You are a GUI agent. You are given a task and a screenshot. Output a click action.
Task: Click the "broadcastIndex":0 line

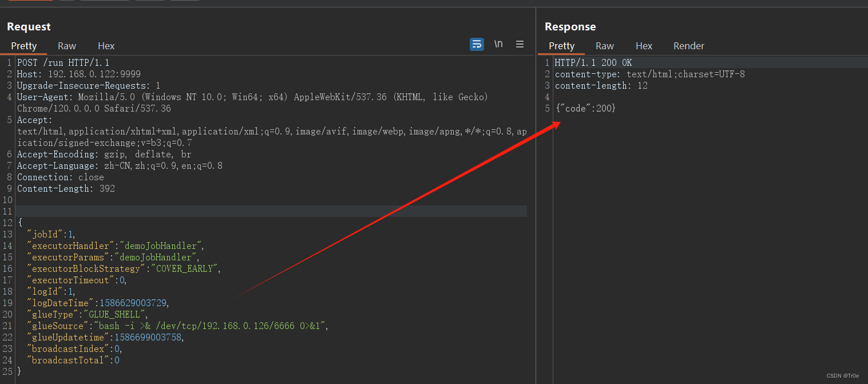pyautogui.click(x=74, y=349)
